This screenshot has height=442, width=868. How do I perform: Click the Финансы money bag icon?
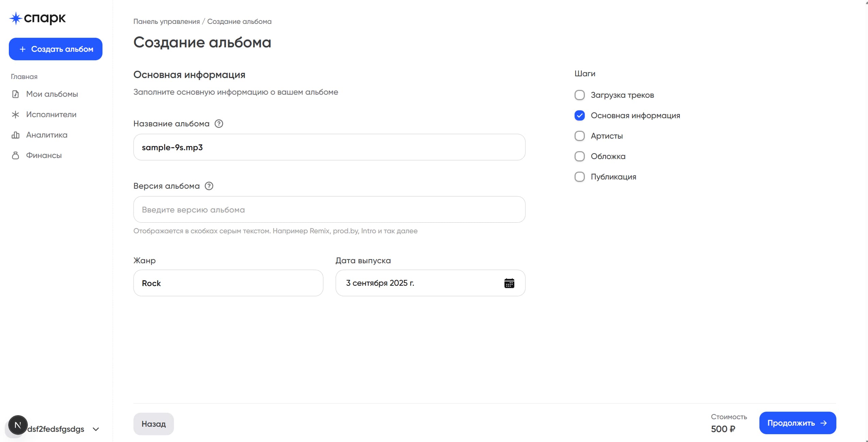(x=15, y=155)
